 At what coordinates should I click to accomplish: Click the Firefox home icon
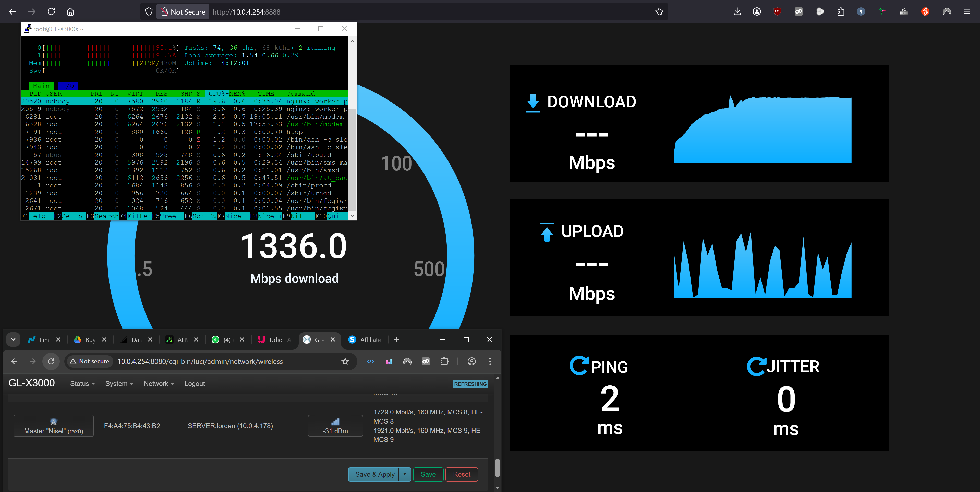tap(70, 12)
